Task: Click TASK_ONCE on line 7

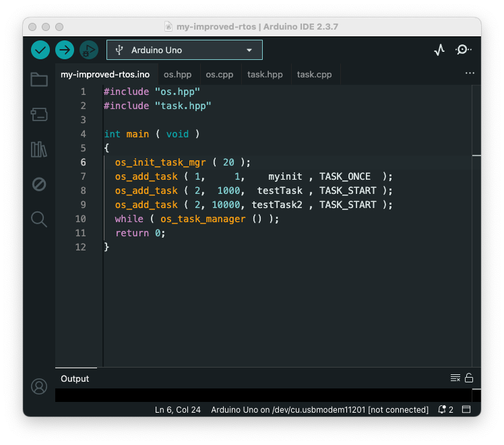Action: 344,176
